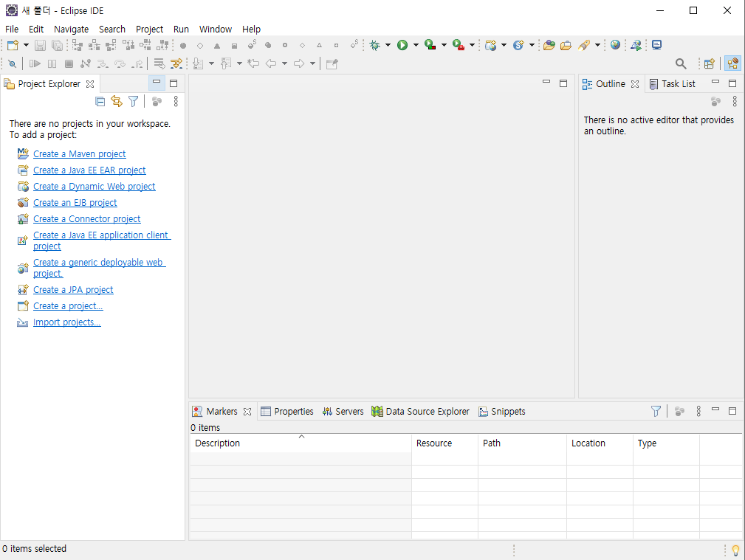Click 'Create an EJB project' link

75,202
